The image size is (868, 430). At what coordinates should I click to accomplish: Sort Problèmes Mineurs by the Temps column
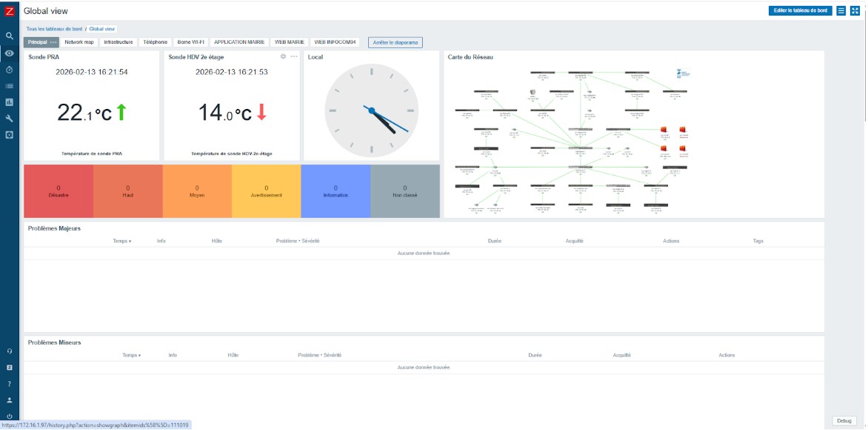[131, 355]
